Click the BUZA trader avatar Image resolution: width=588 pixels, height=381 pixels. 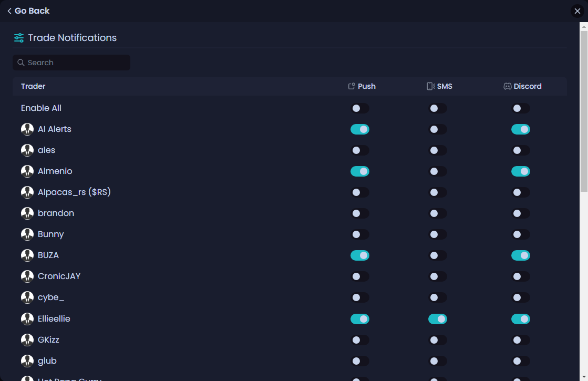(x=27, y=255)
